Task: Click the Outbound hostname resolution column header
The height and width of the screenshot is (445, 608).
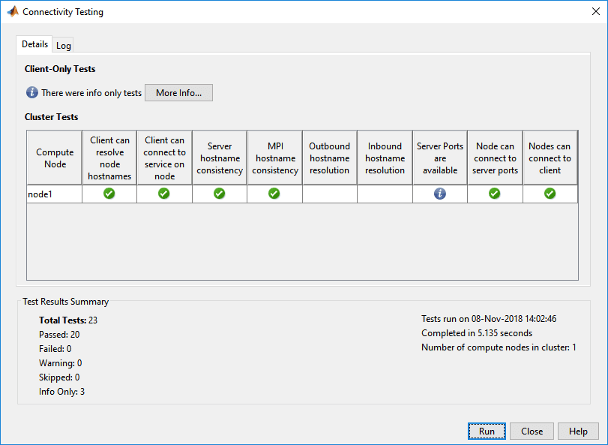Action: coord(329,157)
